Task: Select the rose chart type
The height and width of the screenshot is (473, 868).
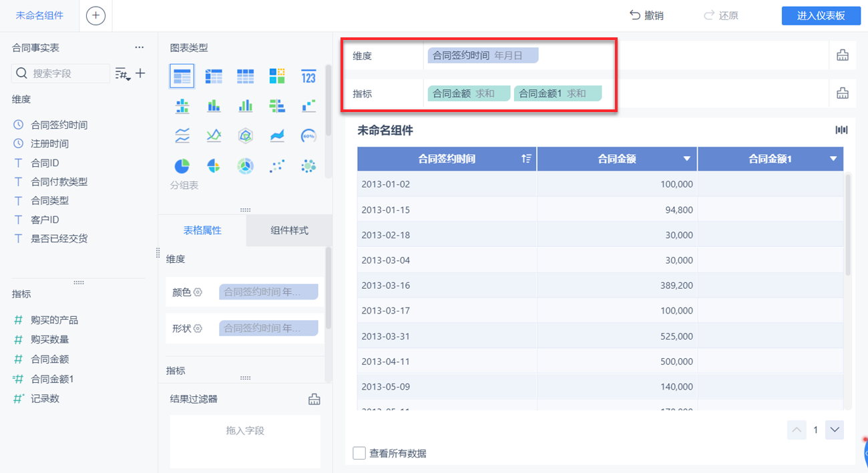Action: (214, 165)
